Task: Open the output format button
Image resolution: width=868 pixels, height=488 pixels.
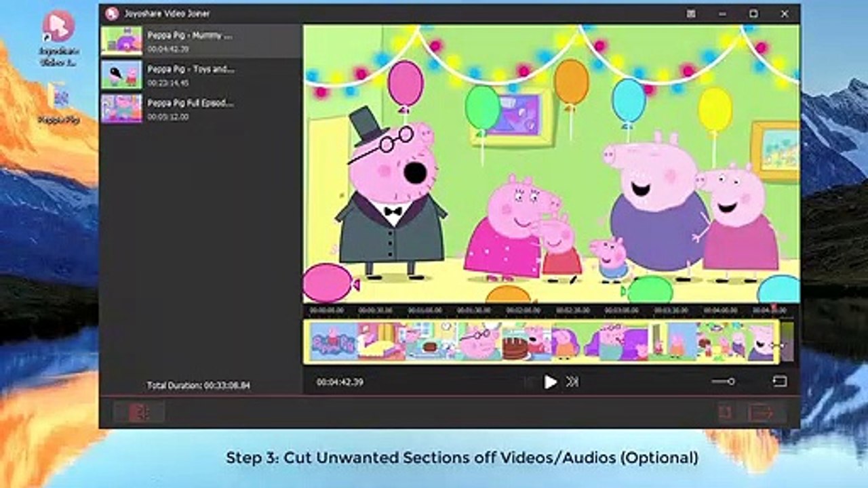Action: coord(726,412)
